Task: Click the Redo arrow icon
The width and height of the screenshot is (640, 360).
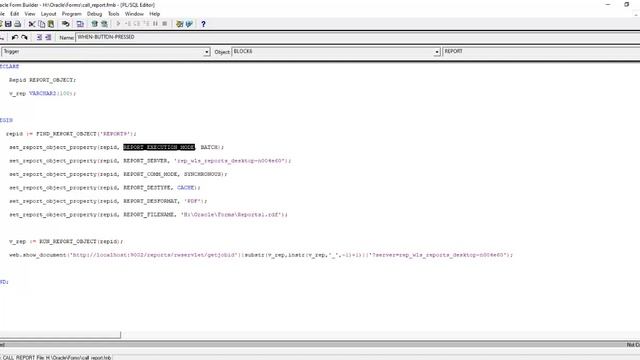Action: click(x=24, y=37)
